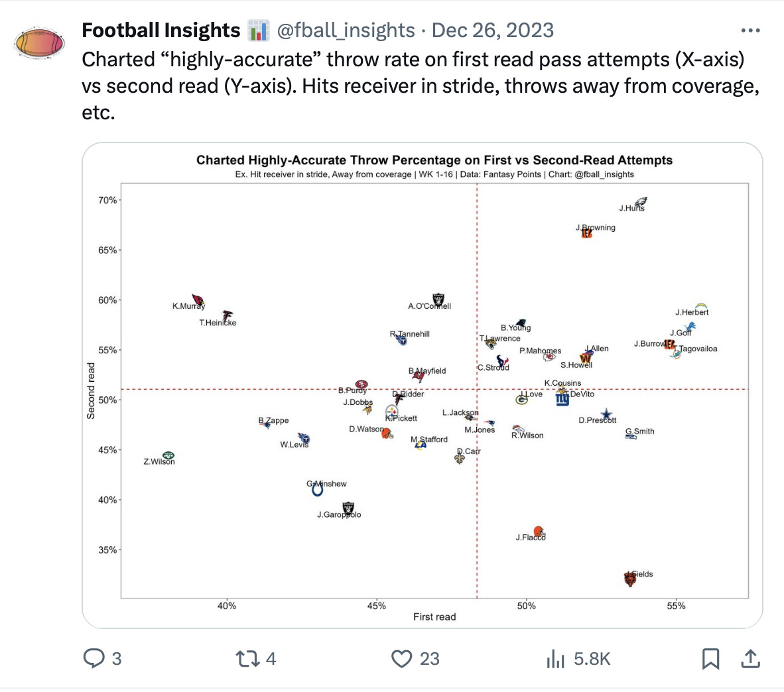The image size is (784, 692).
Task: Click the Colts horseshoe below G.Minshew
Action: click(x=318, y=490)
